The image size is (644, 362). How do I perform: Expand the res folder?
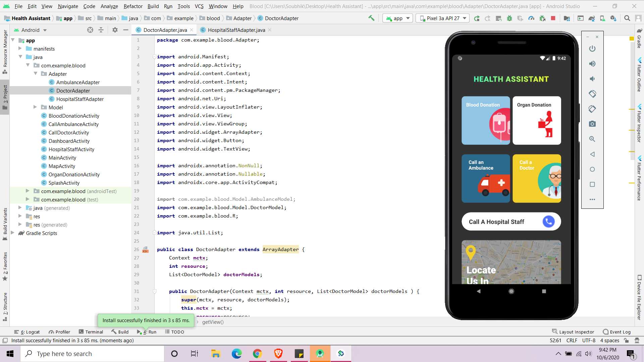click(x=20, y=216)
